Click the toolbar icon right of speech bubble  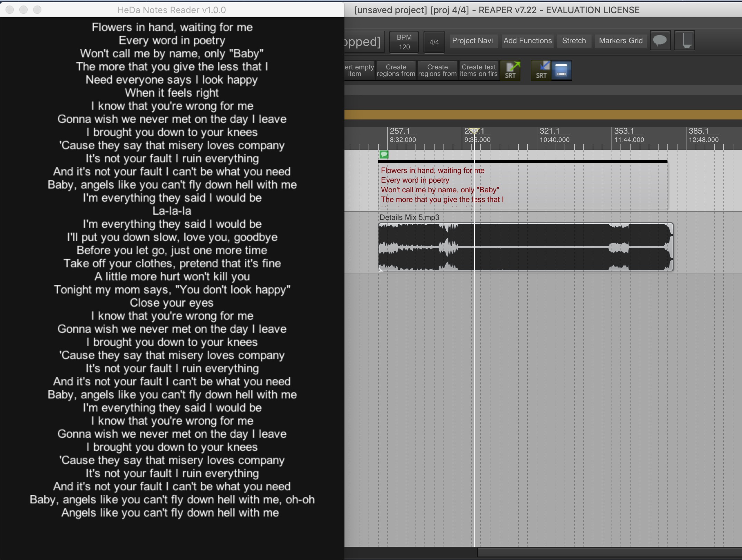coord(684,41)
